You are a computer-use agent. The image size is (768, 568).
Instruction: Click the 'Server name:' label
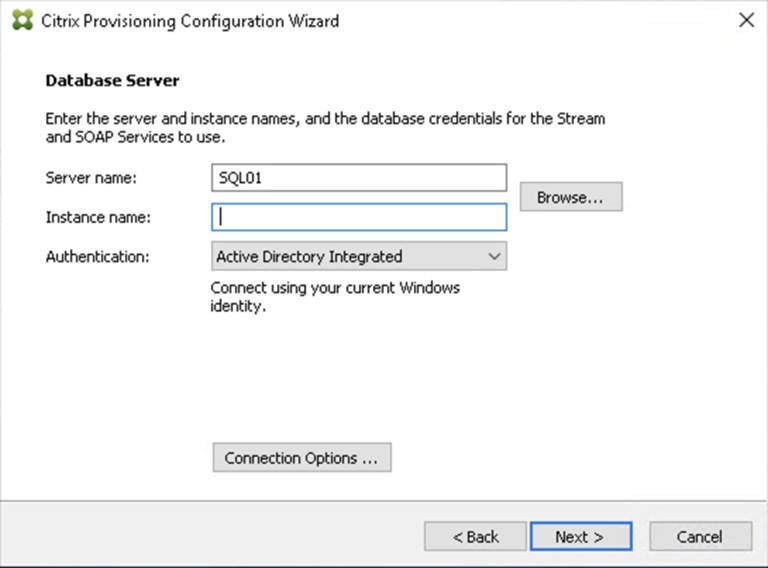point(91,178)
